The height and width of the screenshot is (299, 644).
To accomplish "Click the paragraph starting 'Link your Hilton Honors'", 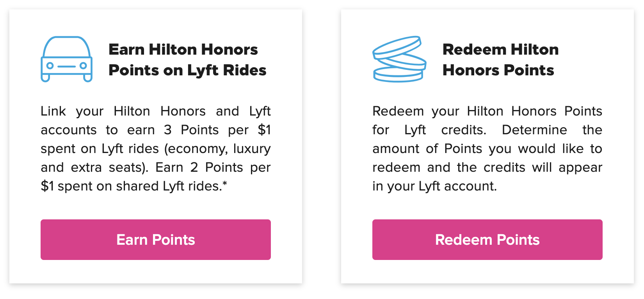I will coord(156,149).
